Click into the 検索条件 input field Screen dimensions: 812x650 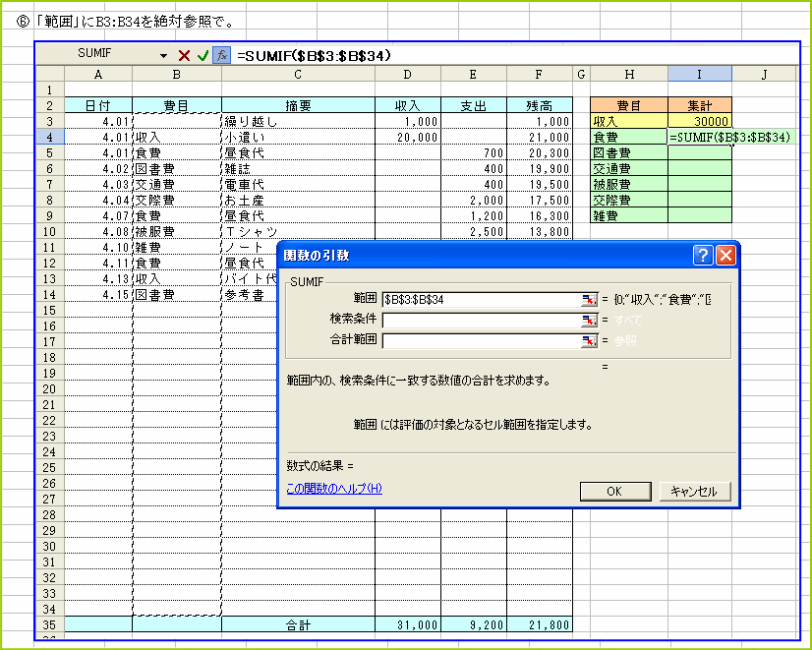(x=481, y=320)
